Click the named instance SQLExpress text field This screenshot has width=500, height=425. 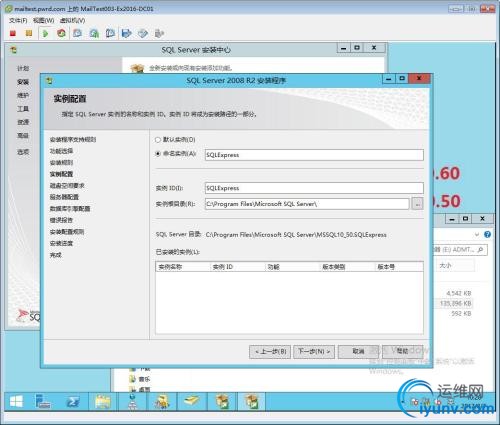[314, 155]
